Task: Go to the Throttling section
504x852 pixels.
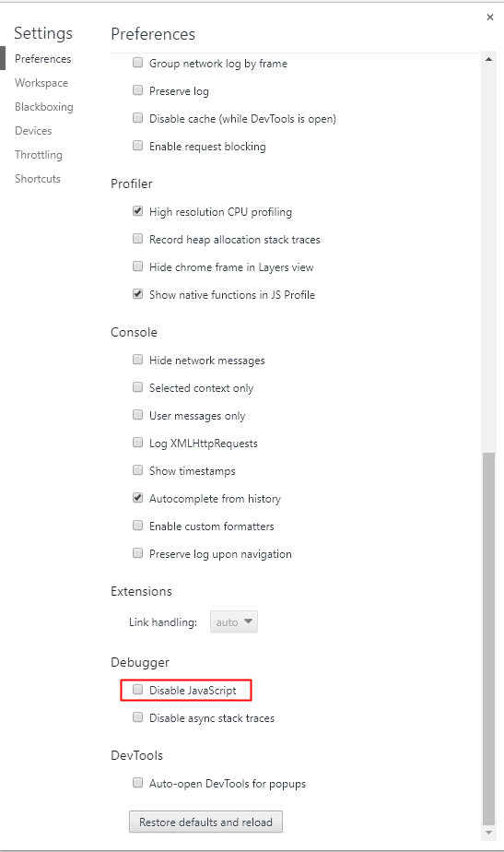Action: (x=39, y=155)
